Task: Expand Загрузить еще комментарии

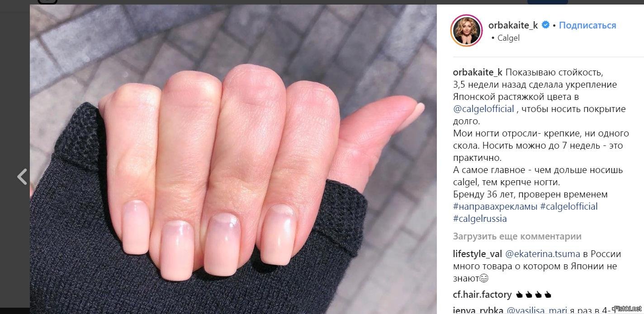Action: 517,236
